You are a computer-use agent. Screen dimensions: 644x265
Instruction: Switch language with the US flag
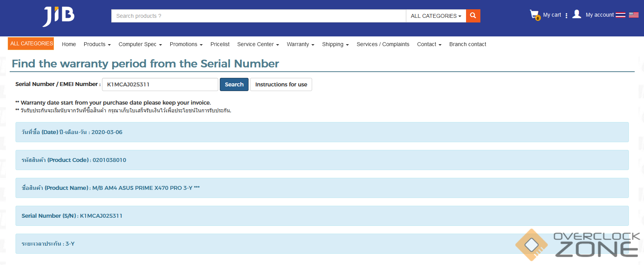coord(634,15)
